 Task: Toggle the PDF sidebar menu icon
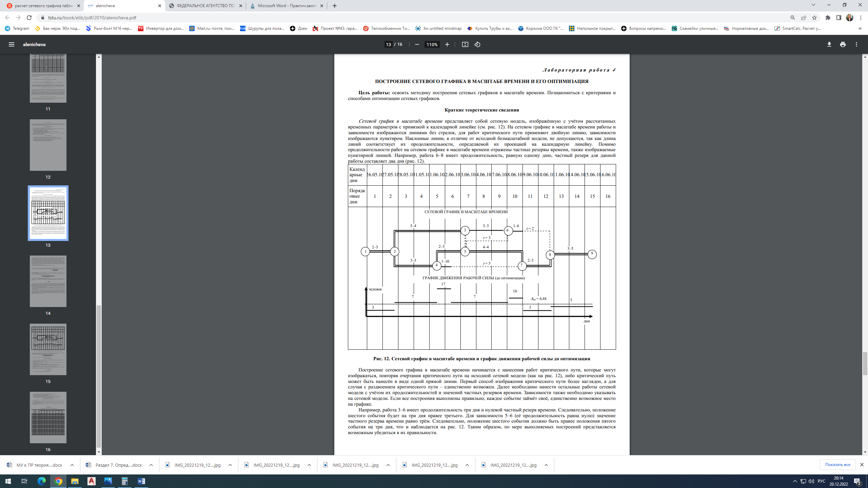(x=12, y=44)
